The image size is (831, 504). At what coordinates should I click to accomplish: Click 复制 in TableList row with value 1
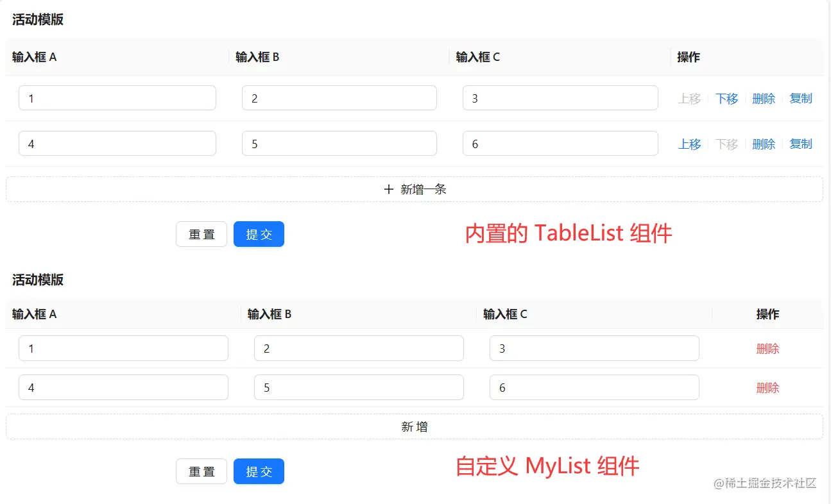pyautogui.click(x=801, y=99)
